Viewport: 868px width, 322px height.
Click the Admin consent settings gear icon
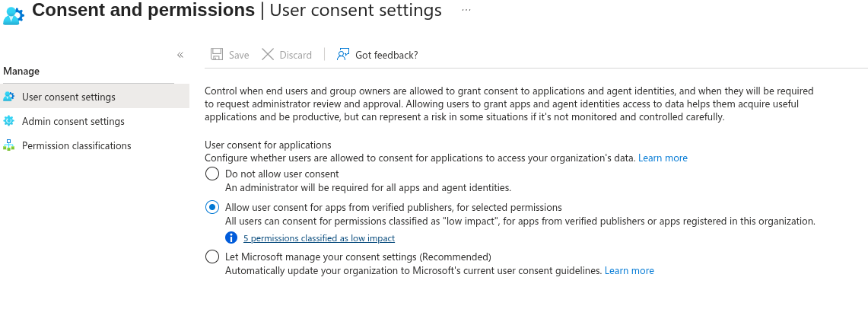[9, 121]
